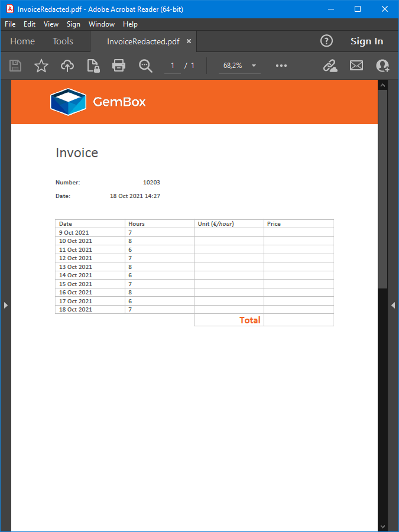Switch to the Tools tab

(x=63, y=41)
